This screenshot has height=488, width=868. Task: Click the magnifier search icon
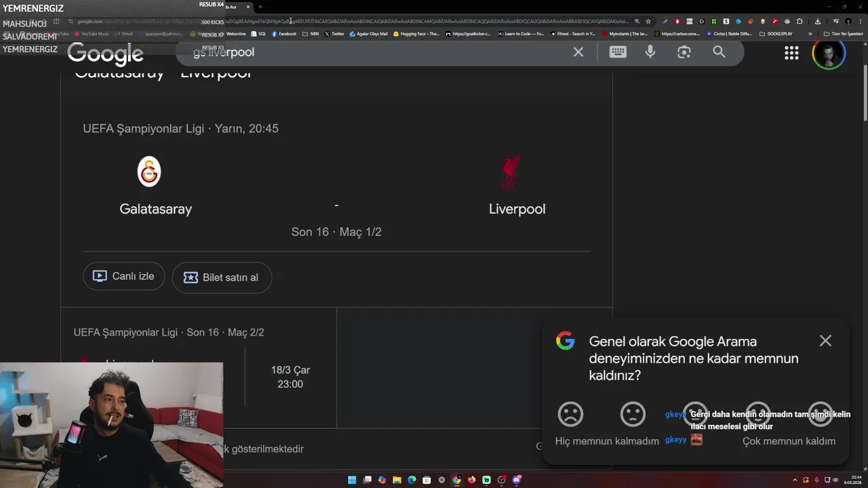point(719,52)
